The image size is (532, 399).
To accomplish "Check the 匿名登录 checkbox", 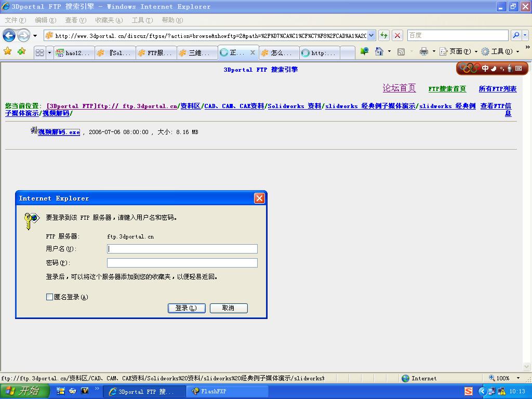I will pyautogui.click(x=49, y=297).
